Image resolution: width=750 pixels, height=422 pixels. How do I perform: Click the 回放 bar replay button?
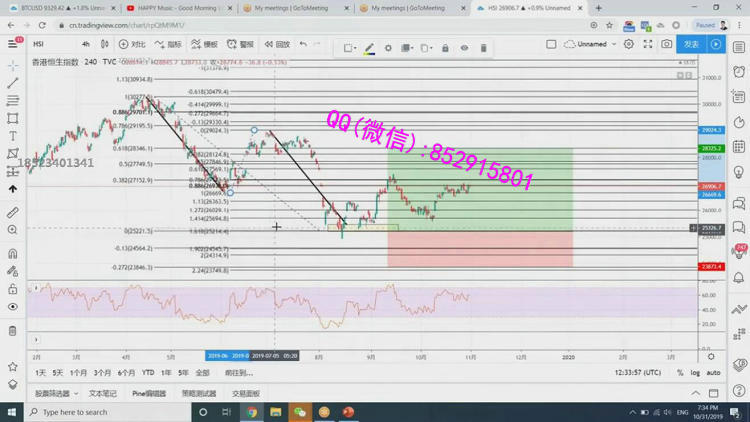point(277,44)
